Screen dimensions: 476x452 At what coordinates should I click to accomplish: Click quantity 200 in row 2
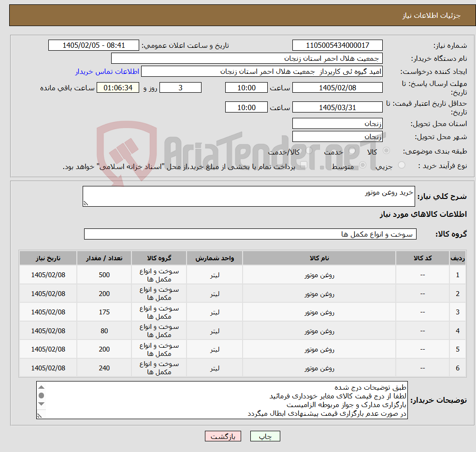(104, 294)
